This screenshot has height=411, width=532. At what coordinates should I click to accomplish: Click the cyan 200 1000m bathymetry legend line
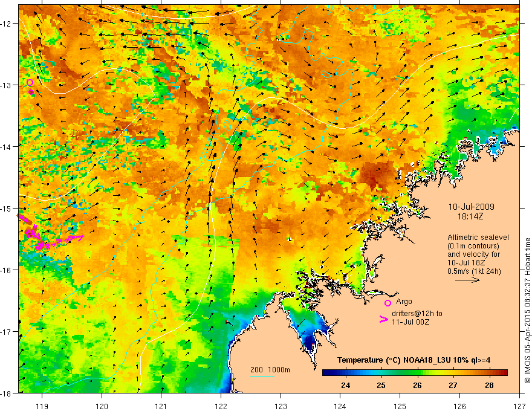[x=262, y=376]
